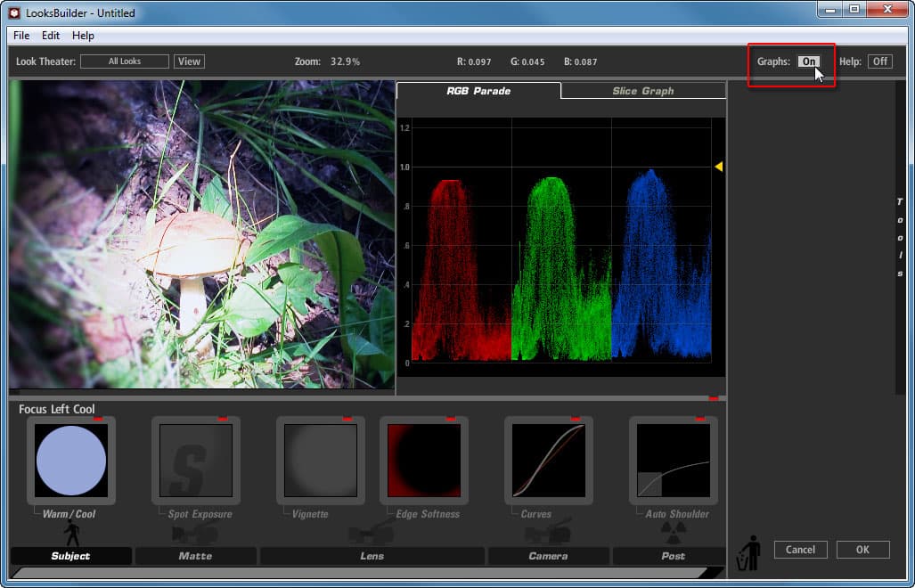The width and height of the screenshot is (915, 588).
Task: Click the trash can icon
Action: click(748, 552)
